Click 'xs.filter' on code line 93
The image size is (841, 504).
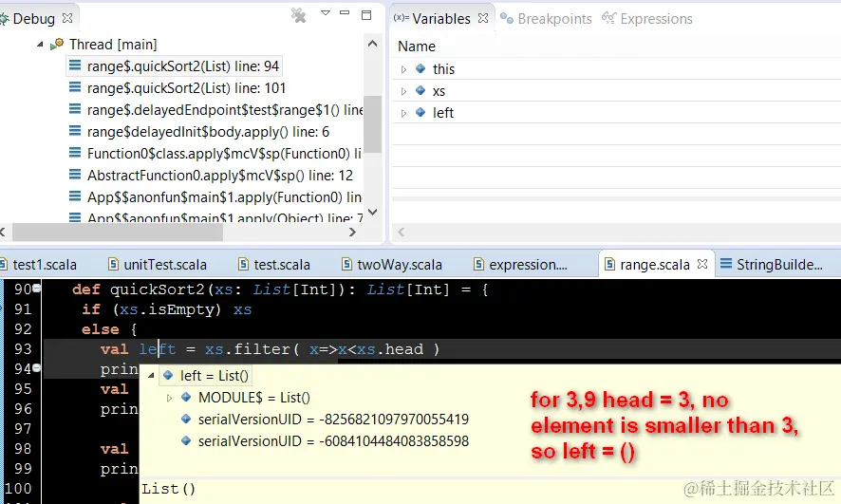point(247,349)
